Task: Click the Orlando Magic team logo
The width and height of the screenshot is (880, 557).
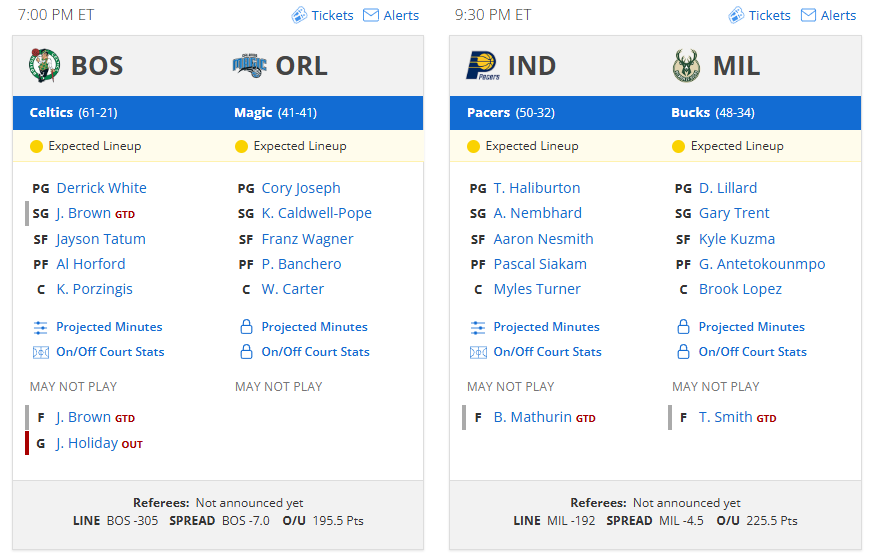Action: point(250,66)
